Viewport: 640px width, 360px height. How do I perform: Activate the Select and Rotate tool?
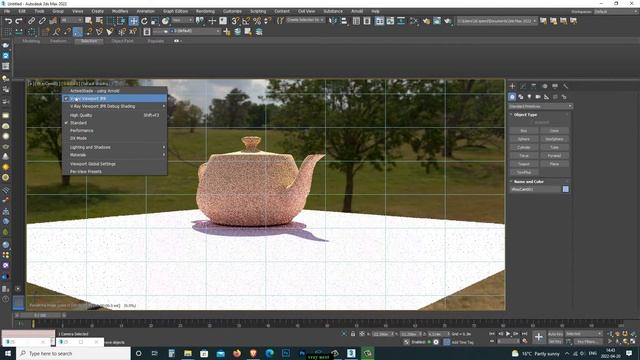144,21
